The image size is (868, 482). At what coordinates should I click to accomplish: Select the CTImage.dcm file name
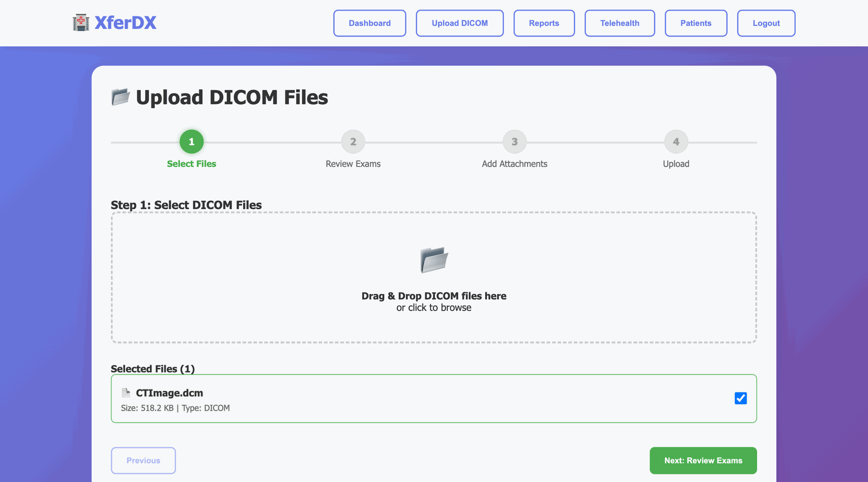[x=169, y=393]
